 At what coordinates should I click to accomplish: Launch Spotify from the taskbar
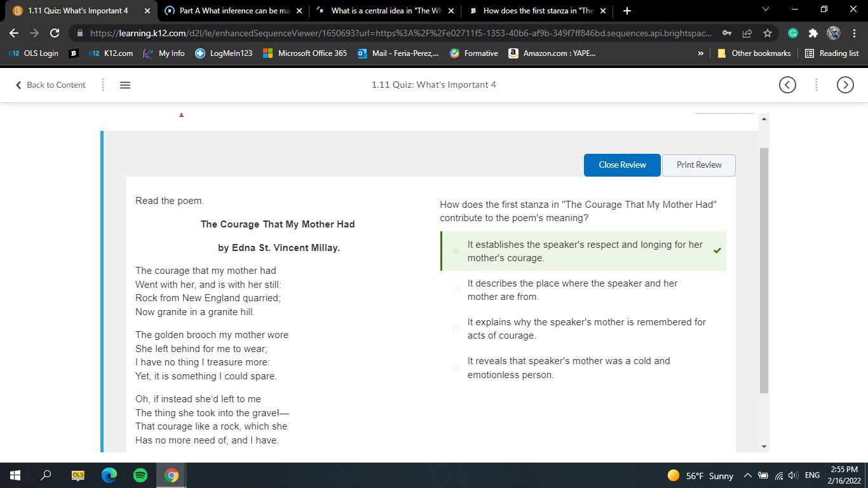click(x=140, y=475)
